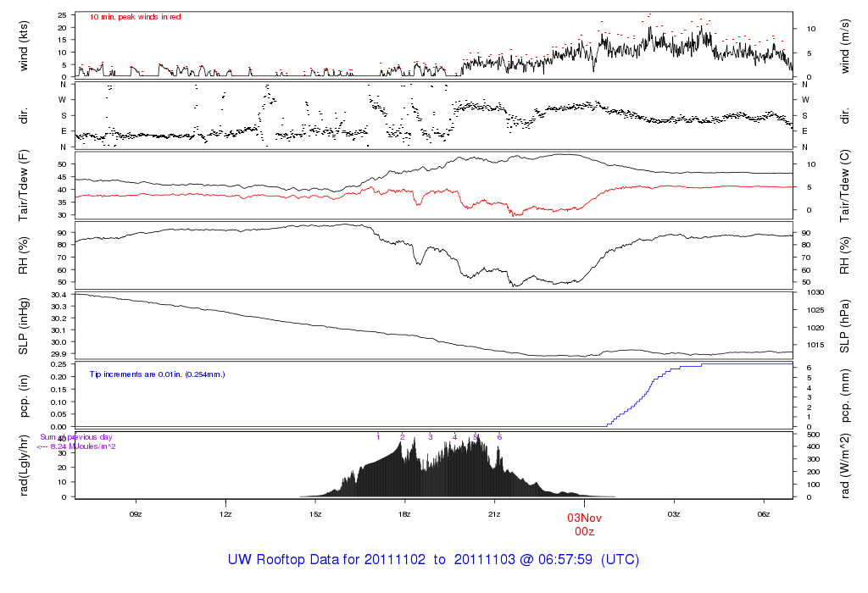Click the "UW Rooftop Data for 20111102" title
This screenshot has height=593, width=868.
click(326, 559)
